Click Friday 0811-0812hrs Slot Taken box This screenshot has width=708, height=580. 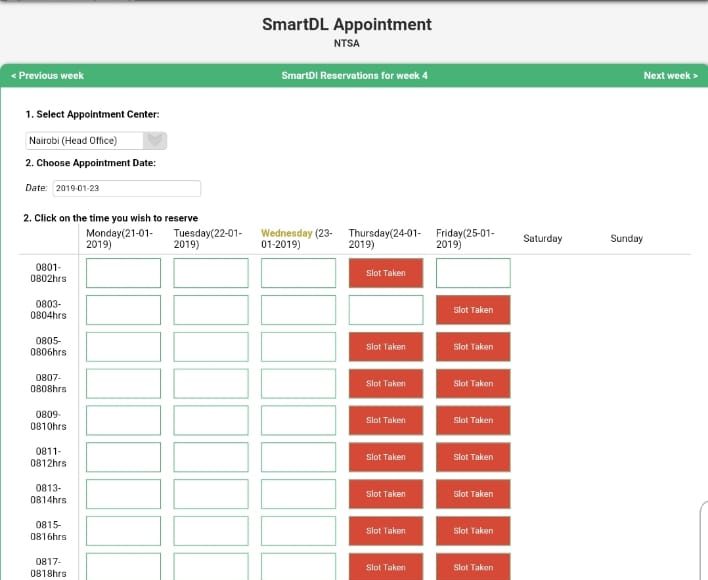[x=473, y=457]
